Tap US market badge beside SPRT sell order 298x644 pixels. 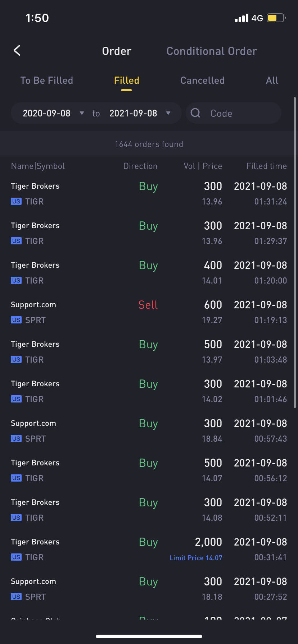tap(16, 320)
